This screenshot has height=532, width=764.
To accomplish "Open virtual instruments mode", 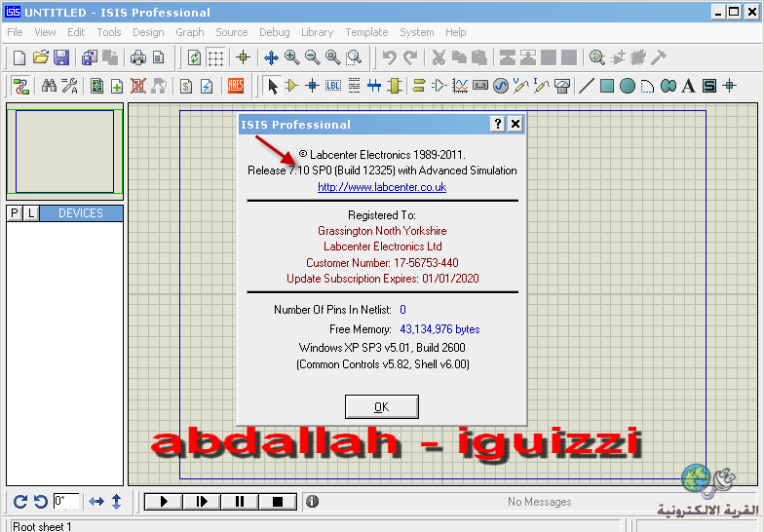I will 561,86.
